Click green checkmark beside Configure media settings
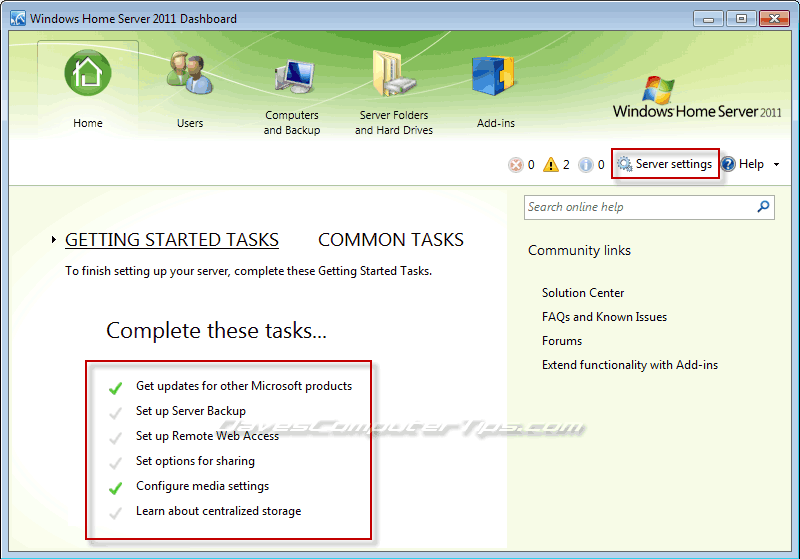The width and height of the screenshot is (800, 559). pyautogui.click(x=115, y=488)
